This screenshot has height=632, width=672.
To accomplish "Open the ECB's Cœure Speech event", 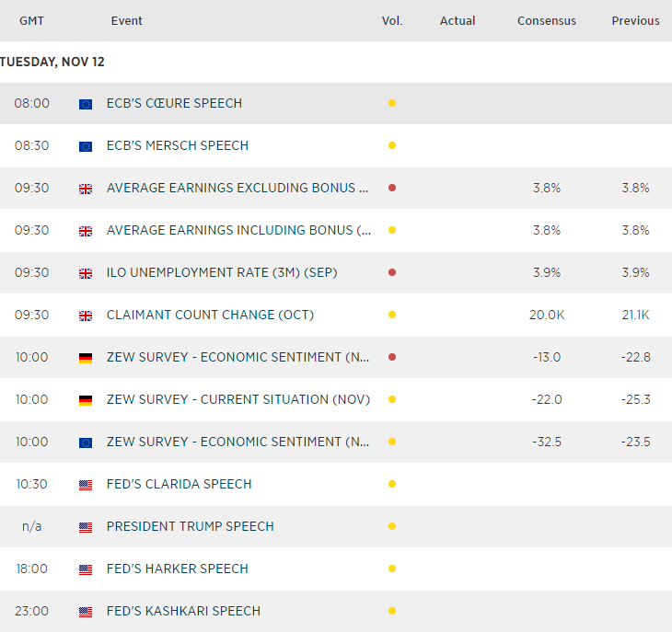I will point(174,103).
